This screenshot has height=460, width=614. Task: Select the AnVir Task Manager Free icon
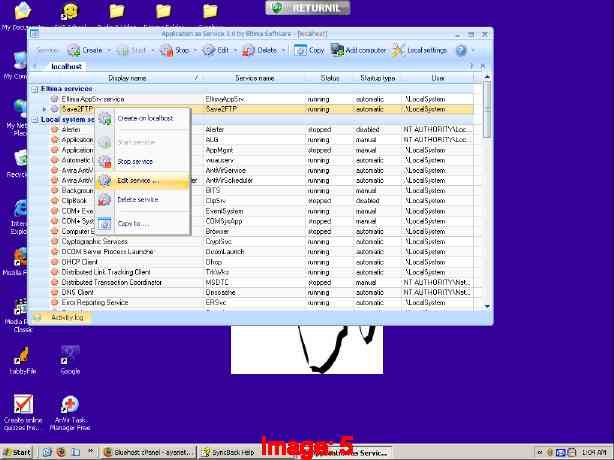coord(70,412)
